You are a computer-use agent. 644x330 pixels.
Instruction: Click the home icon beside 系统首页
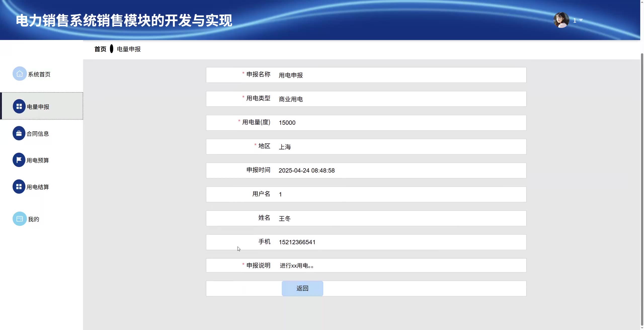[20, 74]
